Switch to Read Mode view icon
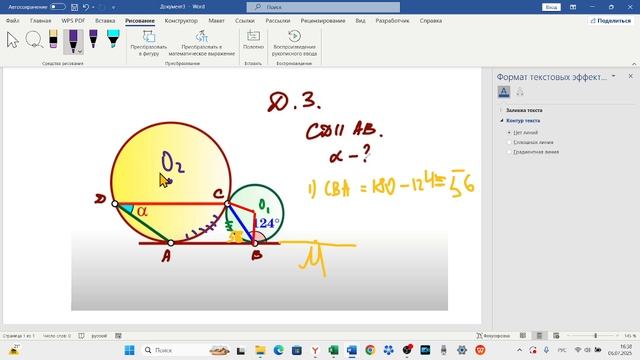 523,336
